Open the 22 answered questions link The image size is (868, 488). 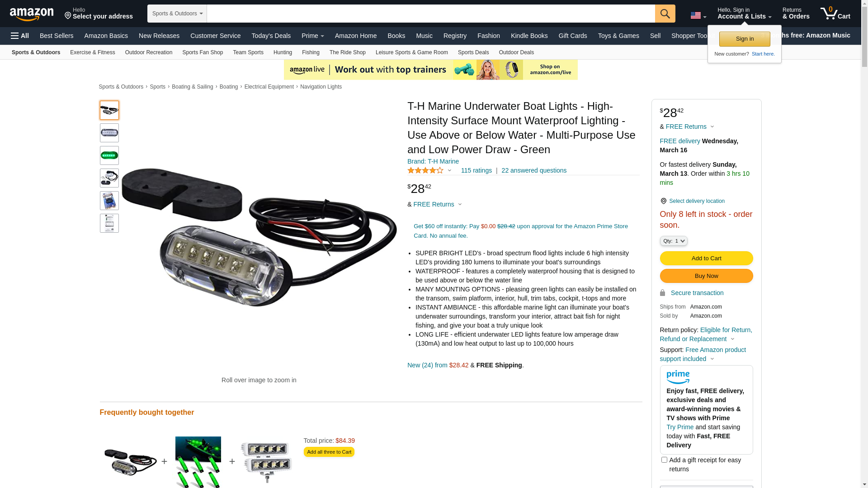click(534, 170)
